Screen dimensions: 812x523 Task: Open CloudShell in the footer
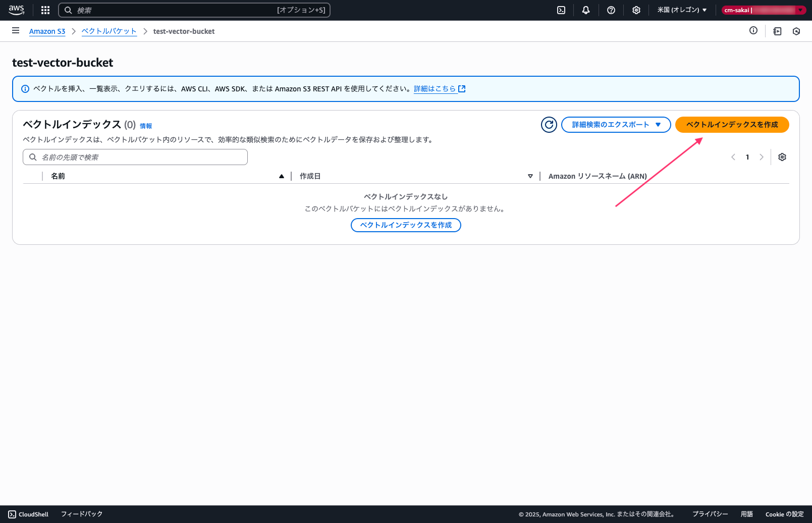(x=28, y=514)
